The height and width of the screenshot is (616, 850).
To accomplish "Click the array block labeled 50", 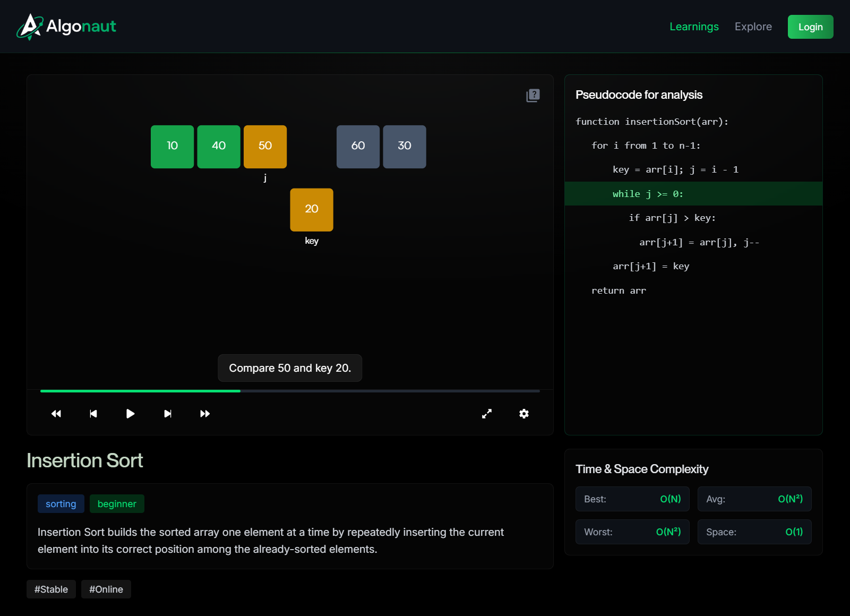I will pos(265,147).
